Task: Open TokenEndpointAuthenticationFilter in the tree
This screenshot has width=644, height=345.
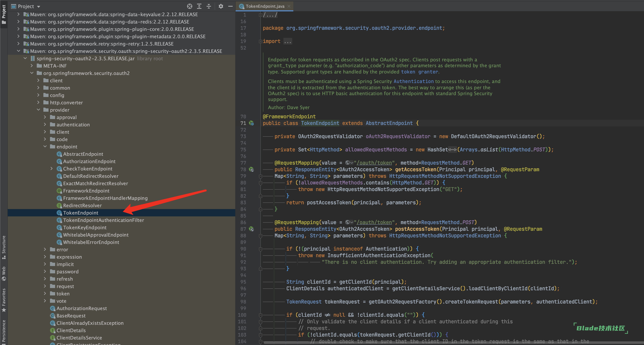Action: [x=103, y=220]
